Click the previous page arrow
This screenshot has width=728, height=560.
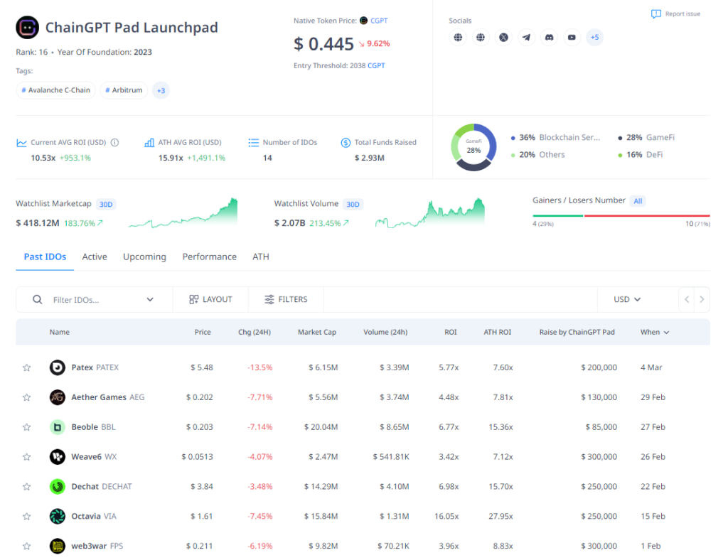[687, 299]
